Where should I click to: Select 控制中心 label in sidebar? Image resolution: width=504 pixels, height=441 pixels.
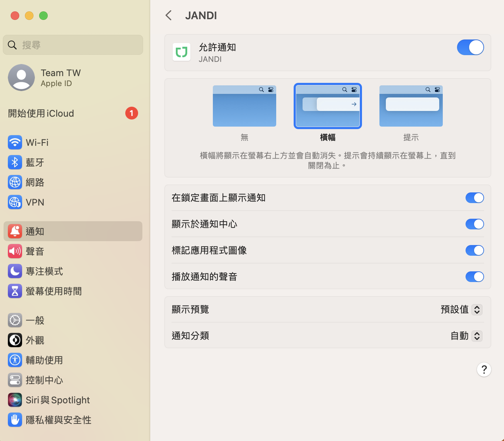44,380
